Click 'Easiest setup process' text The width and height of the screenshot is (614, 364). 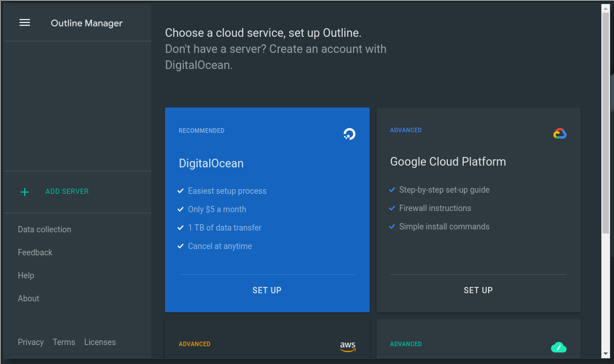[x=227, y=191]
